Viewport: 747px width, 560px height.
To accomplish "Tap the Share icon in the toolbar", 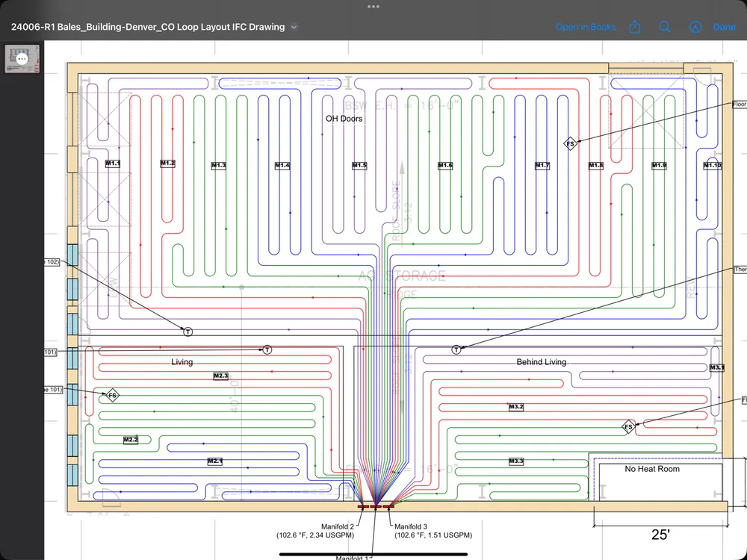I will point(635,27).
